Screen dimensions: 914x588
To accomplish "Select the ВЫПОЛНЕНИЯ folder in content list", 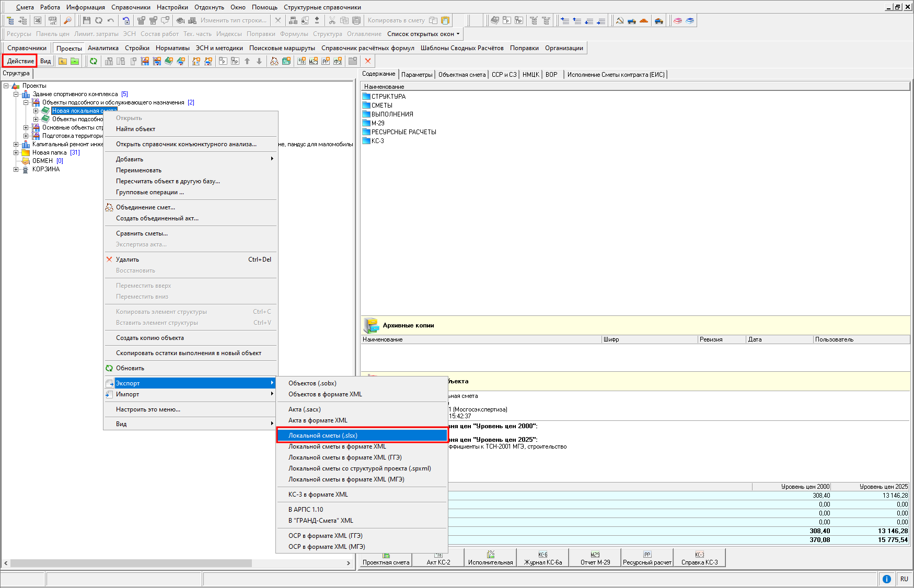I will (388, 114).
